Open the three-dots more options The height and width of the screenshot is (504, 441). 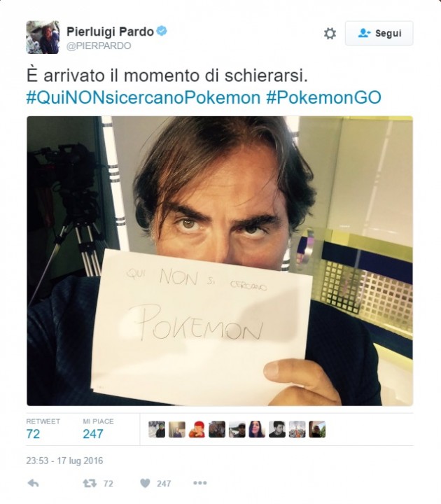click(200, 483)
